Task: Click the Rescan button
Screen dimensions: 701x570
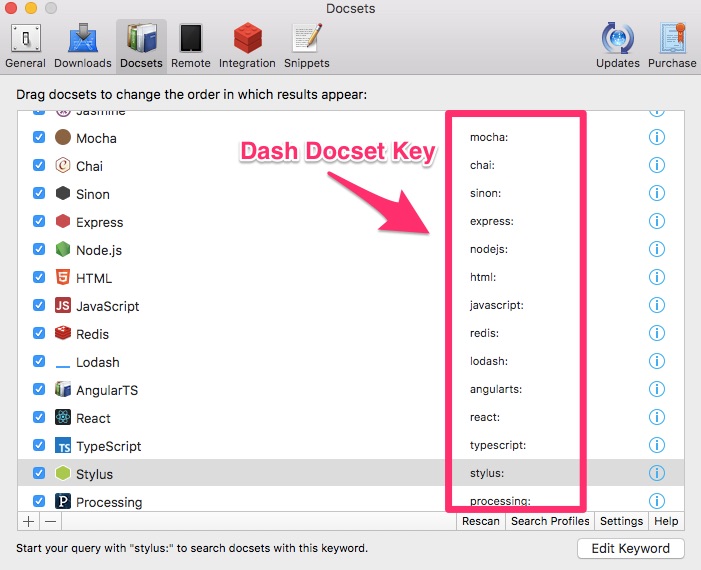Action: [481, 521]
